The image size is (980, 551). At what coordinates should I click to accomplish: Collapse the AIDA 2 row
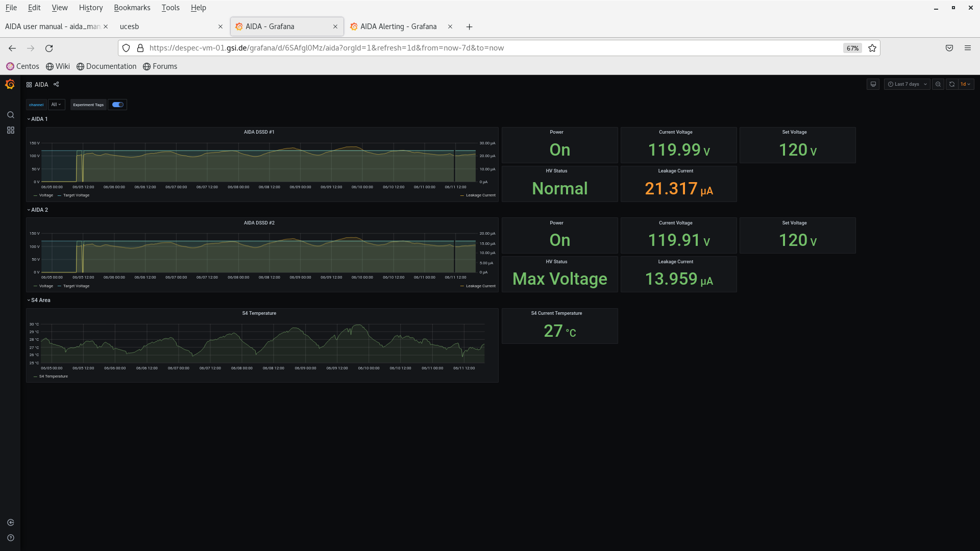pos(39,210)
